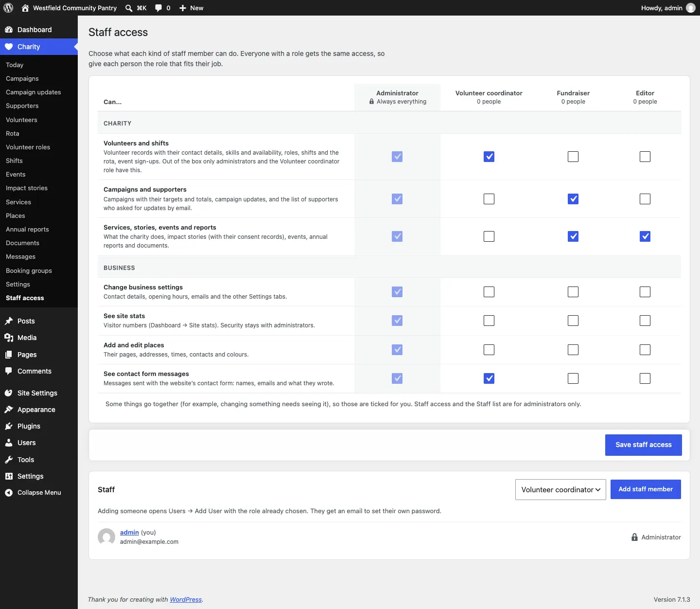Click the Save staff access button
The height and width of the screenshot is (609, 700).
643,445
